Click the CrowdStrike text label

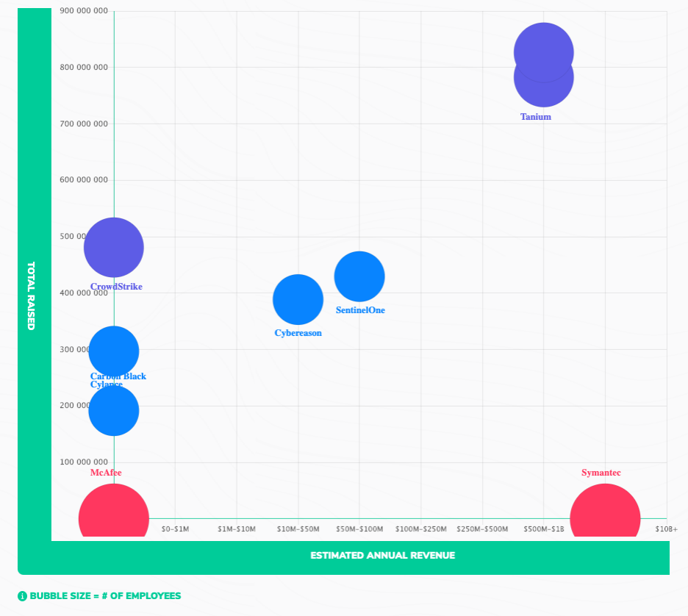tap(116, 287)
